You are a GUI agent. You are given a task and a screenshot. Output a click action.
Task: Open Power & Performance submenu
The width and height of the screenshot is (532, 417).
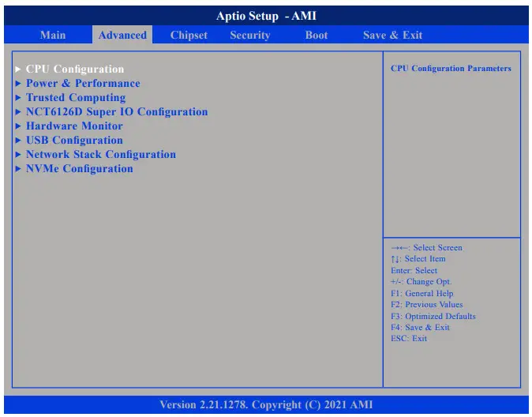[x=83, y=83]
